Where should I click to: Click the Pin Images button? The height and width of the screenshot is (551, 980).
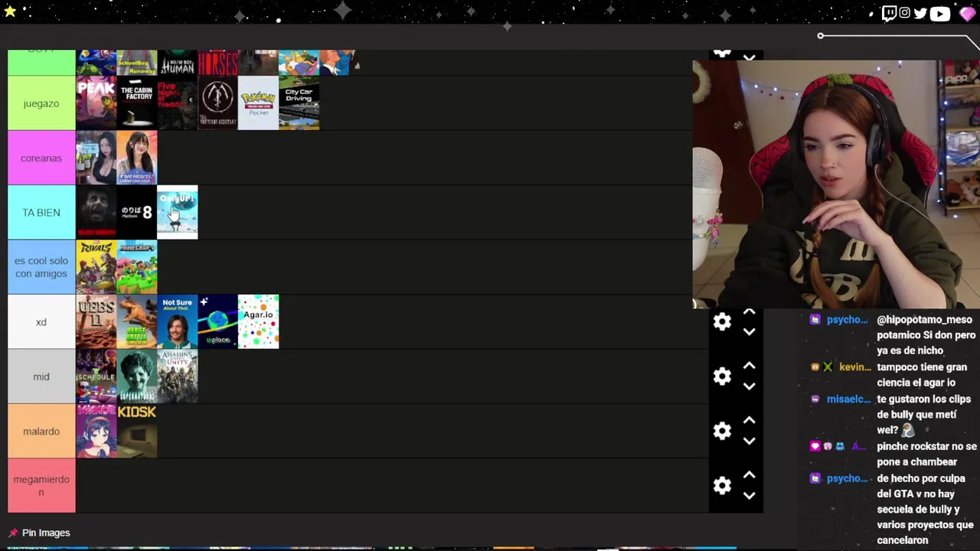39,533
